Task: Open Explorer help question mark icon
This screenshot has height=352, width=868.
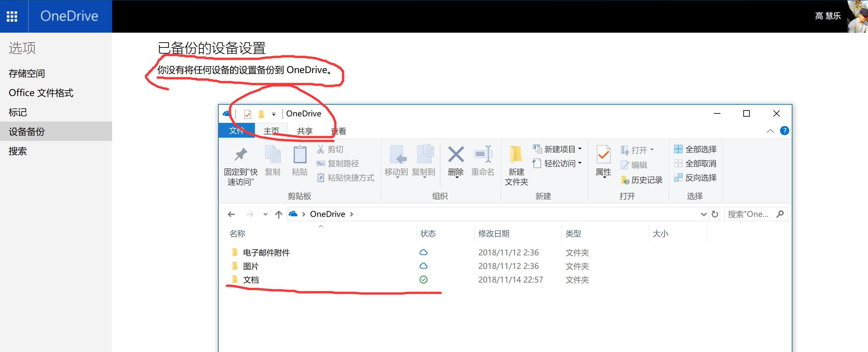Action: (784, 131)
